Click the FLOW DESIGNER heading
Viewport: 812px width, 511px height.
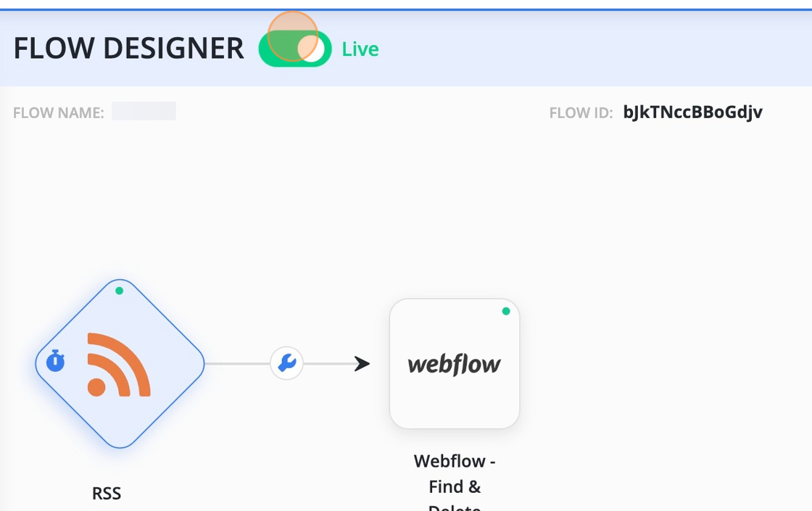tap(128, 48)
